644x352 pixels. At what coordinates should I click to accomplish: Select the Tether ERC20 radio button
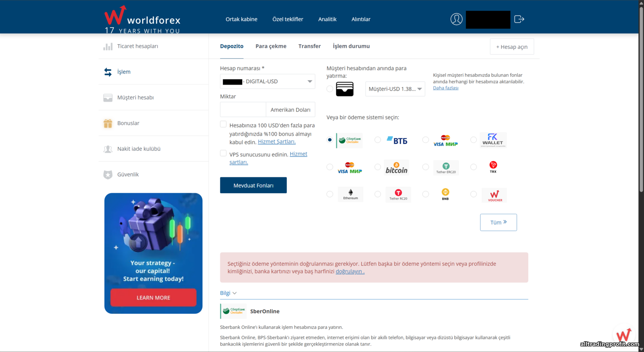click(425, 167)
